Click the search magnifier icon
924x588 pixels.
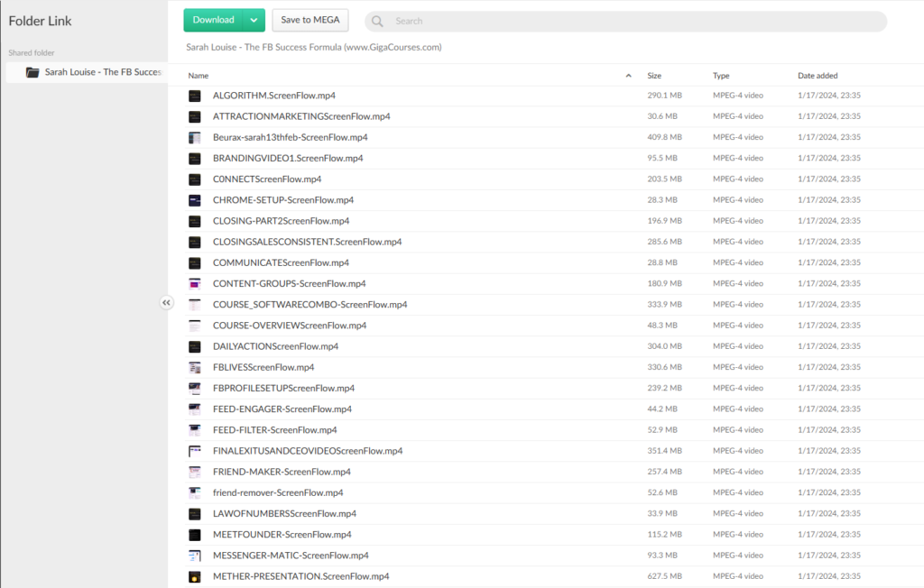tap(377, 21)
